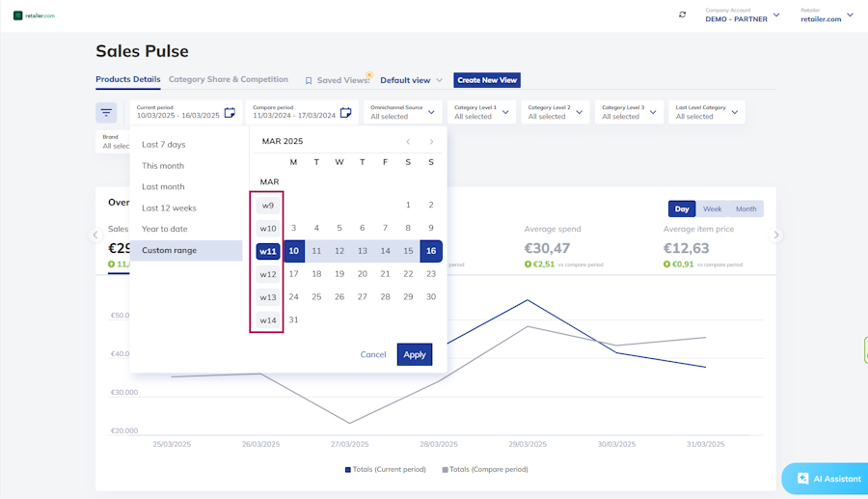Open the Default view dropdown

[411, 80]
